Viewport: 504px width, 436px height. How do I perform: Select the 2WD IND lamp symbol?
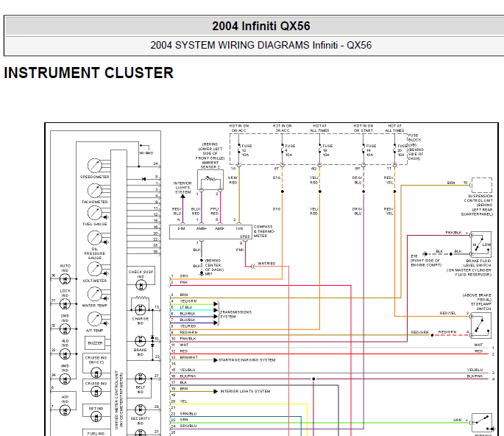tap(65, 329)
